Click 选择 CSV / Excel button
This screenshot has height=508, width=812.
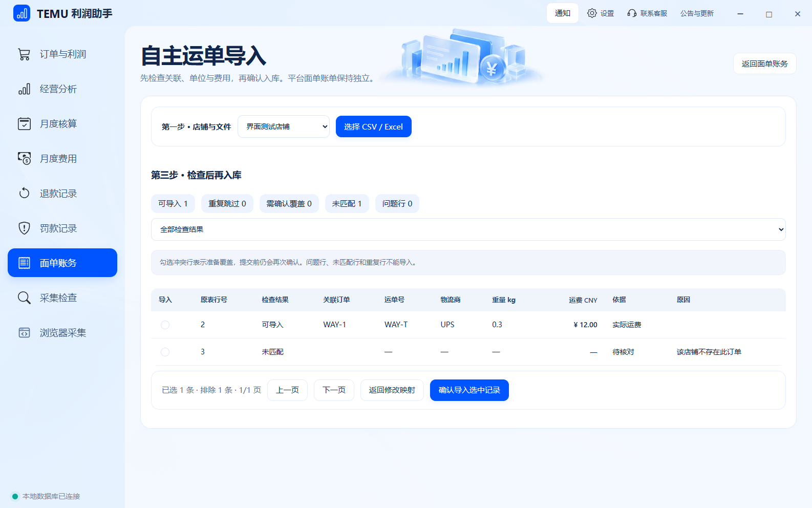point(374,126)
